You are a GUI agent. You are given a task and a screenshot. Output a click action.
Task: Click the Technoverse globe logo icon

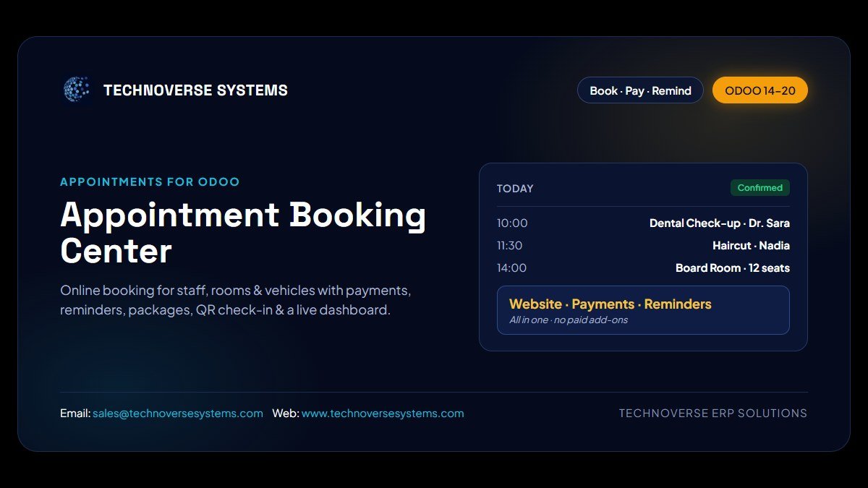point(76,90)
